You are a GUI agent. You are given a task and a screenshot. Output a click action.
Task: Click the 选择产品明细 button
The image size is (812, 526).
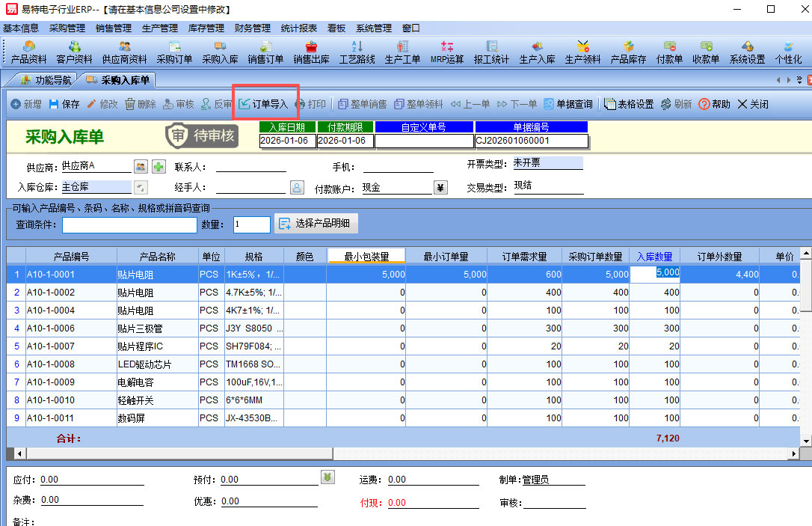[x=317, y=224]
